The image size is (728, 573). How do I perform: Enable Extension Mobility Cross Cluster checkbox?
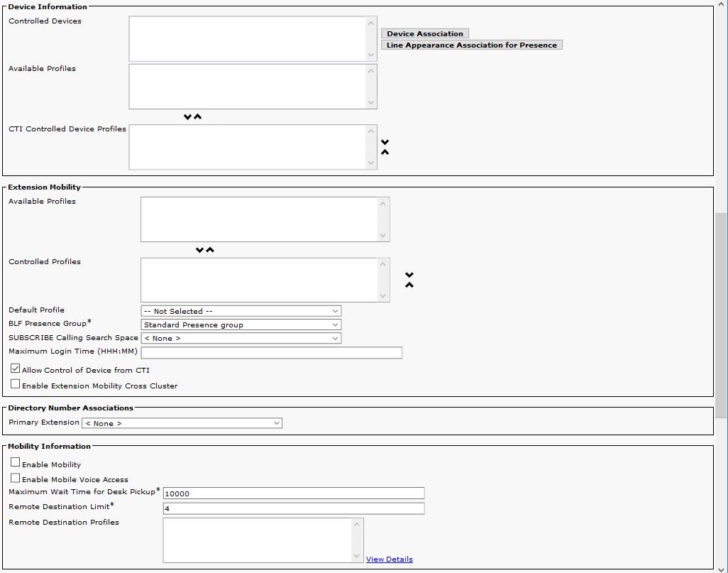(16, 384)
